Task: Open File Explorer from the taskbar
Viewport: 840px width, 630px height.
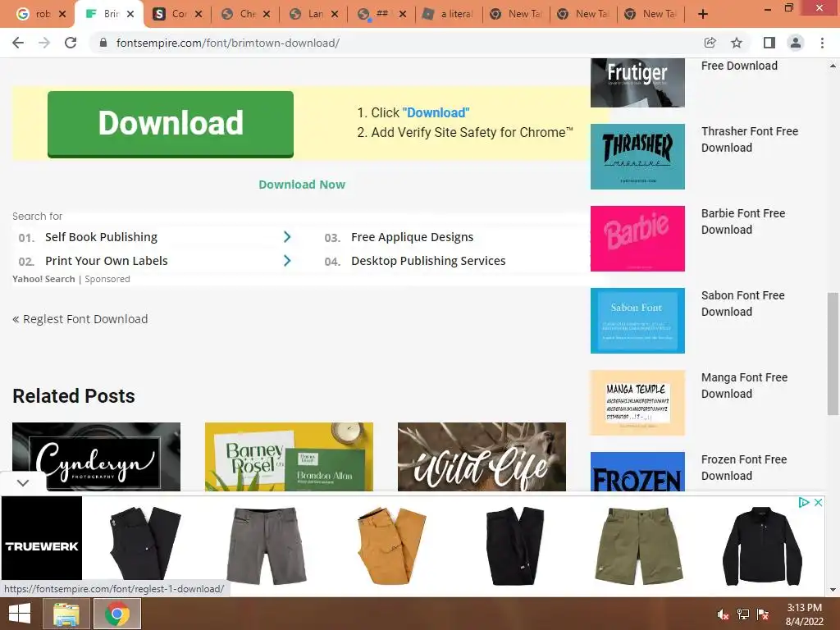Action: 66,614
